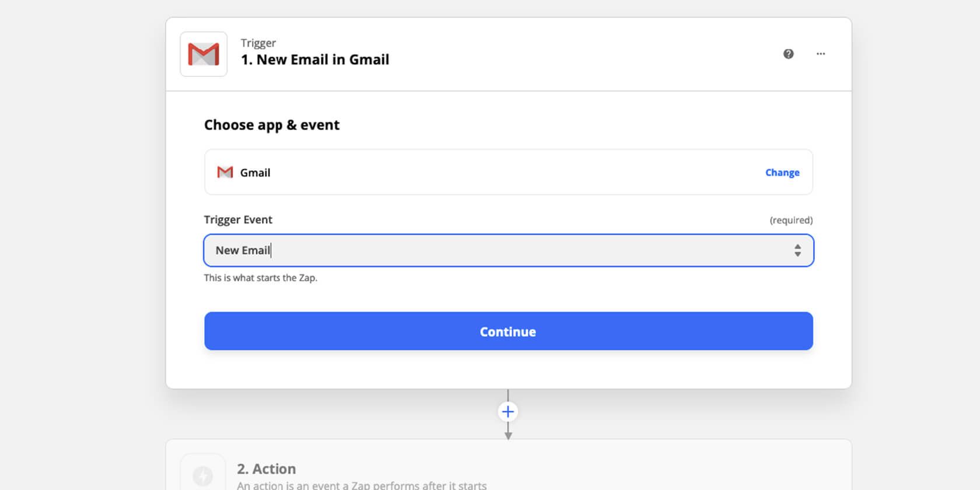
Task: Click the Action step description text
Action: (x=362, y=485)
